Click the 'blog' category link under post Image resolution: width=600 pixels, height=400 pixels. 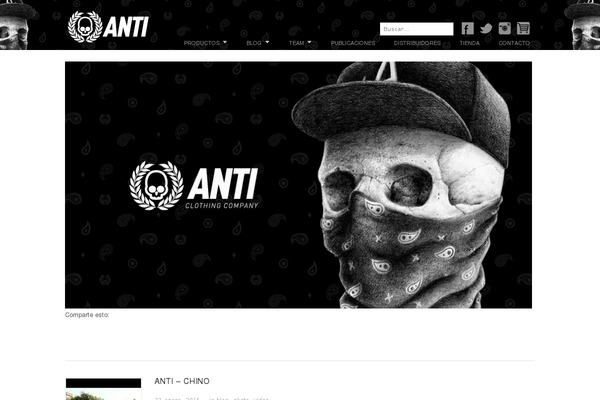point(223,398)
